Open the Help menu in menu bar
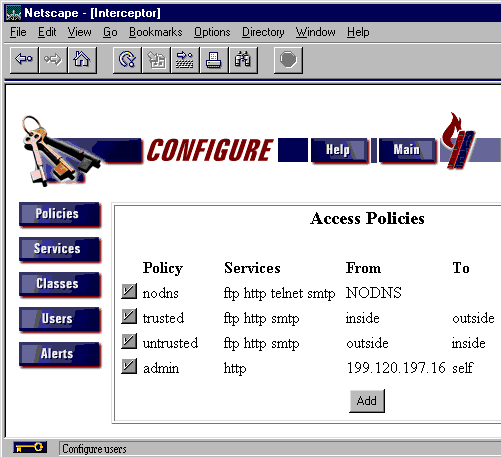Viewport: 501px width, 457px height. click(x=358, y=32)
